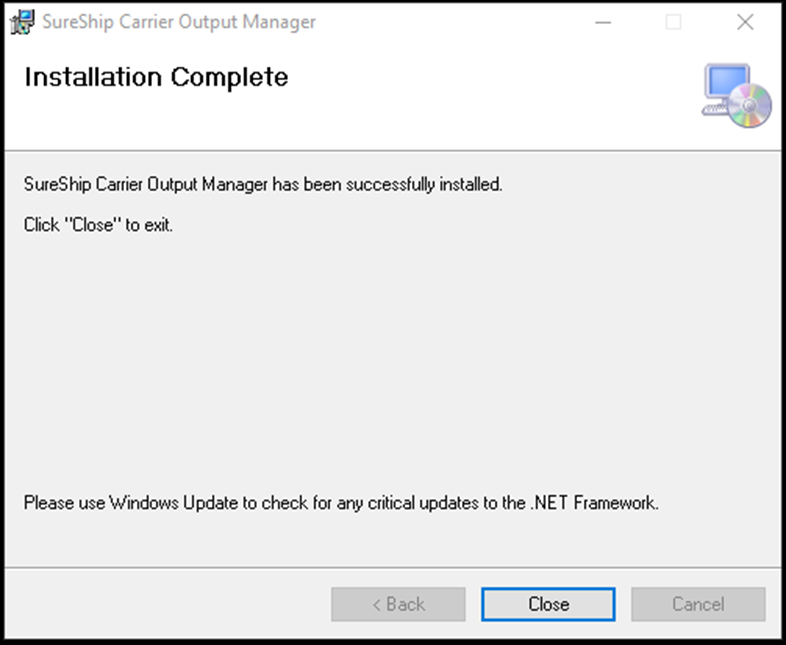This screenshot has width=786, height=645.
Task: Click the Installation Complete heading
Action: pyautogui.click(x=156, y=77)
